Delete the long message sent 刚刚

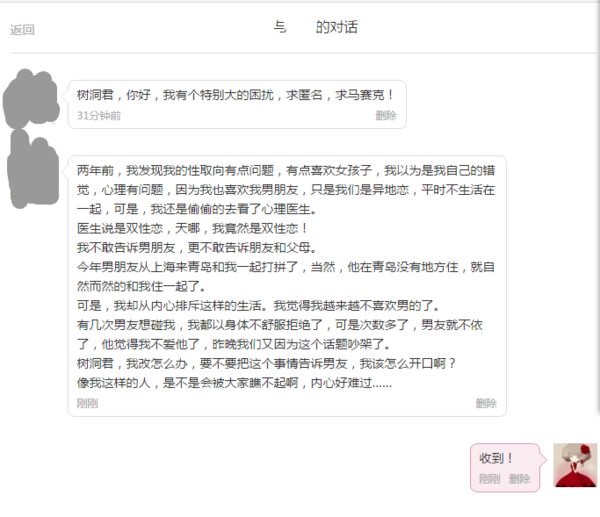point(486,403)
